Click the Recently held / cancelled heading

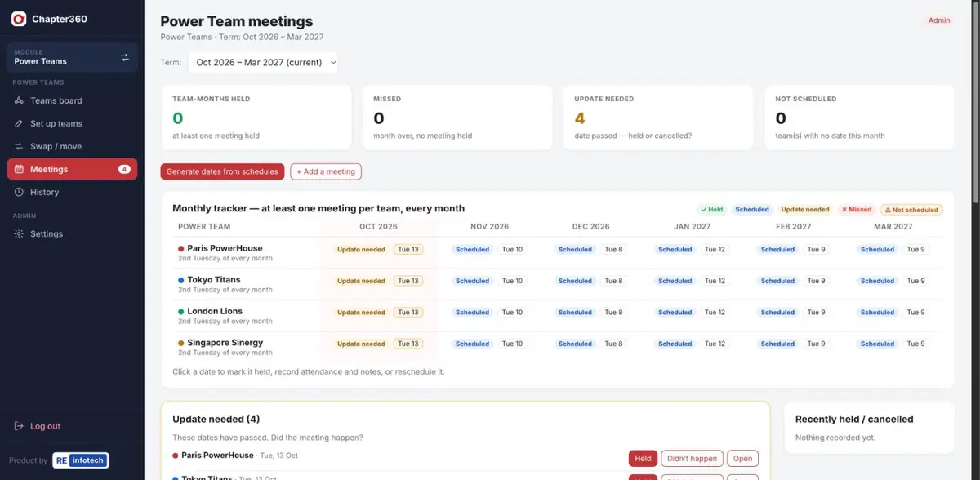point(854,419)
